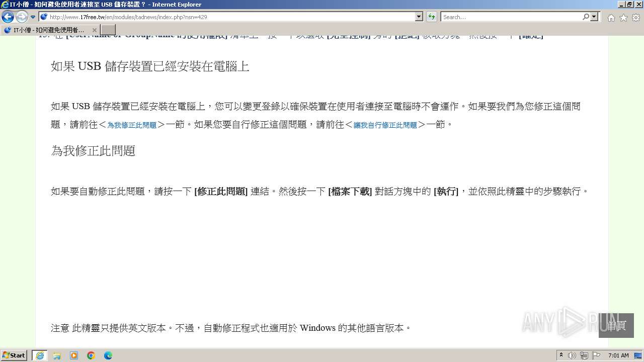Follow the 讓我自行修正此問題 link

(385, 125)
